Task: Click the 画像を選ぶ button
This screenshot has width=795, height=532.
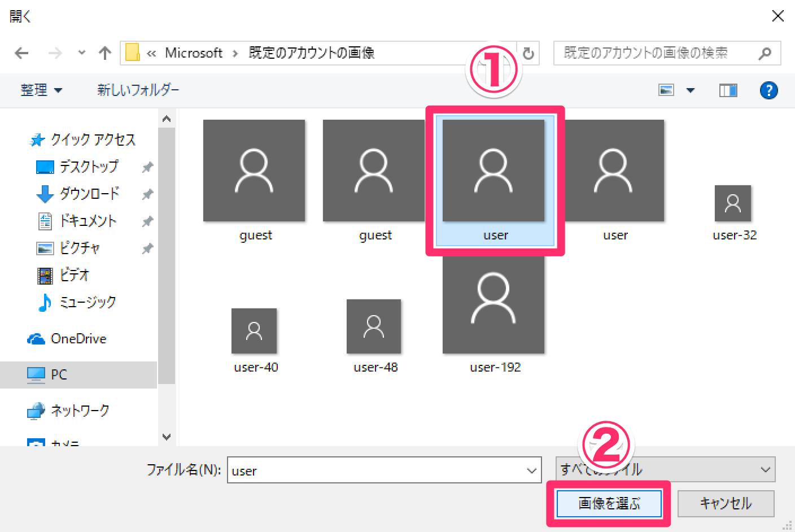Action: (609, 504)
